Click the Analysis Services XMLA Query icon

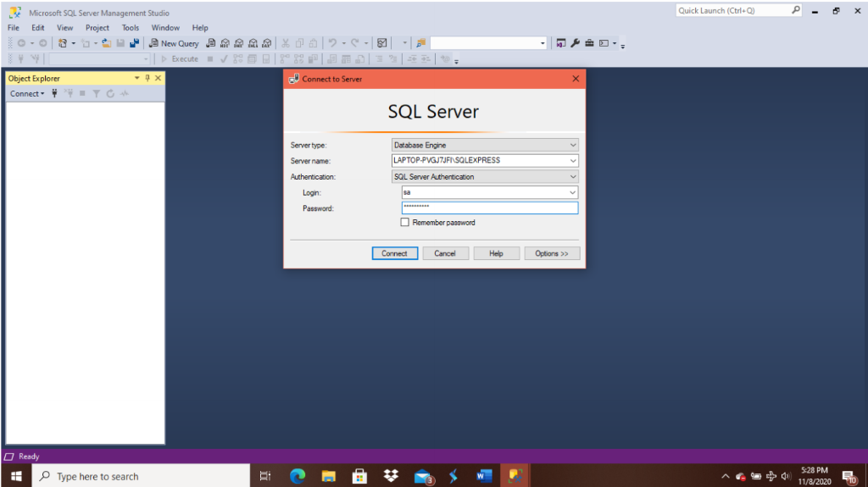(x=253, y=43)
